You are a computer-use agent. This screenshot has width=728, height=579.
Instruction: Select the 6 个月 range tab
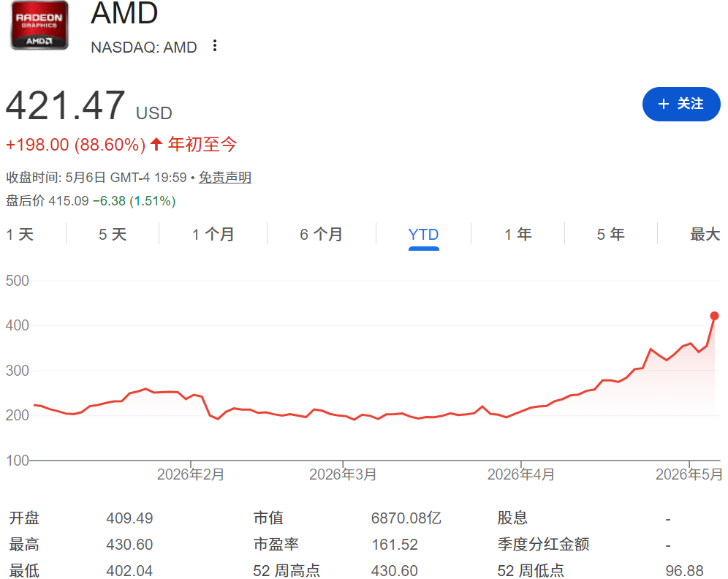(x=322, y=235)
